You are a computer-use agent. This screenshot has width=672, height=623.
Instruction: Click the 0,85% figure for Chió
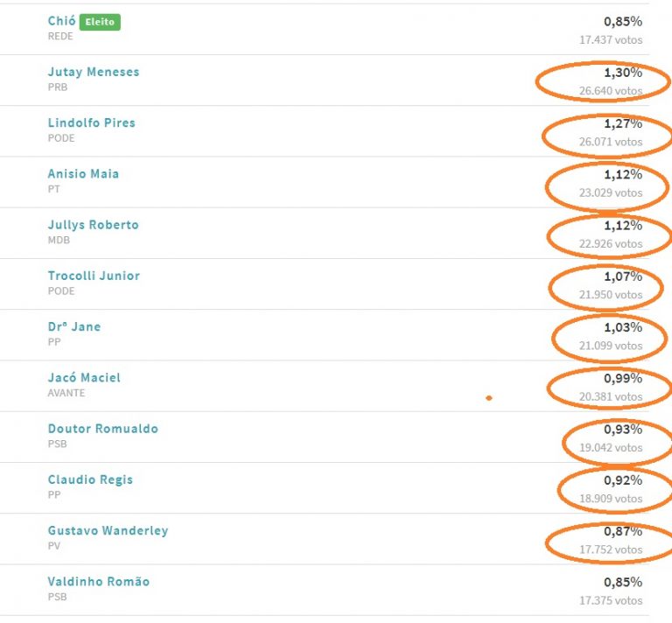(623, 21)
